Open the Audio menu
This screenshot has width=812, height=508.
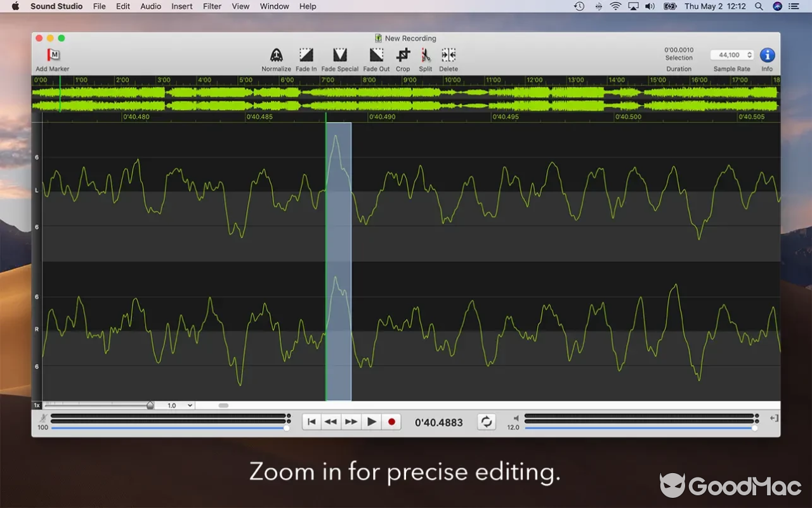(x=150, y=6)
